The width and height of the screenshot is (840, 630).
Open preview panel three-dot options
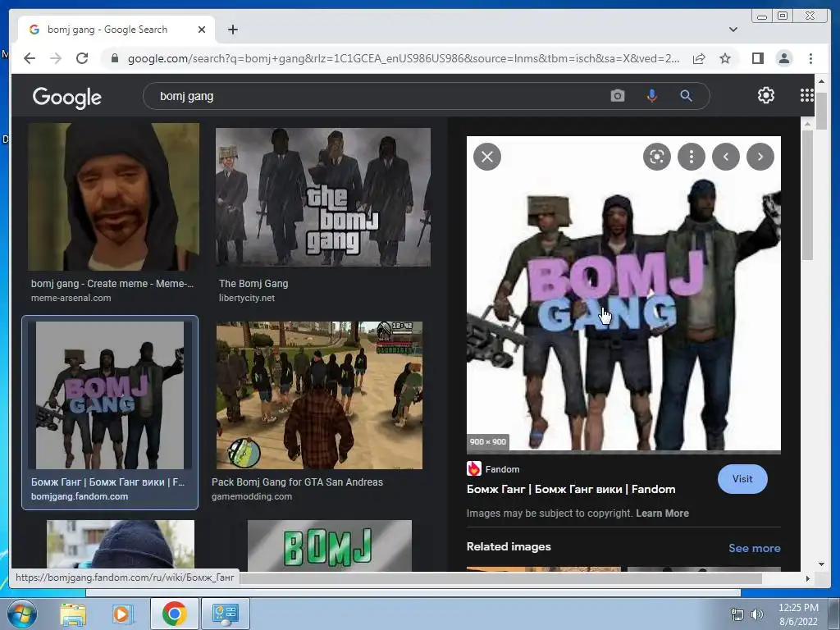[691, 157]
